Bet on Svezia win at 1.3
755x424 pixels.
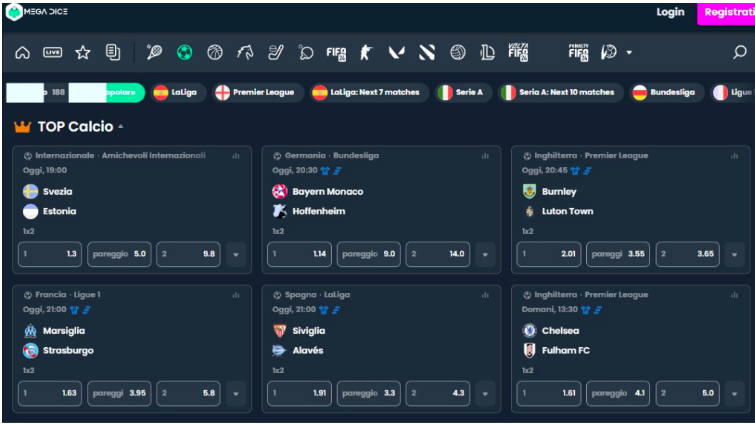pos(50,254)
